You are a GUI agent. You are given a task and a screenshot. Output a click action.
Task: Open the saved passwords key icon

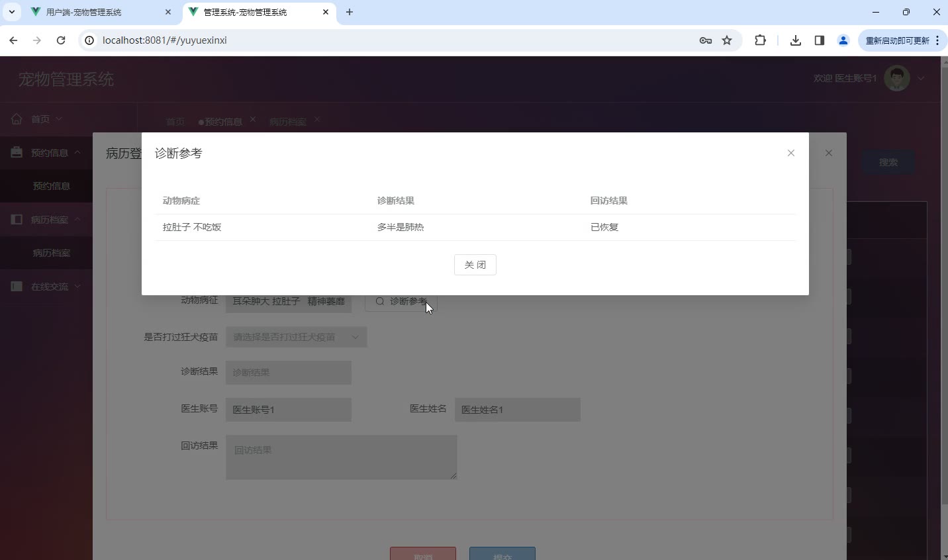[x=706, y=40]
